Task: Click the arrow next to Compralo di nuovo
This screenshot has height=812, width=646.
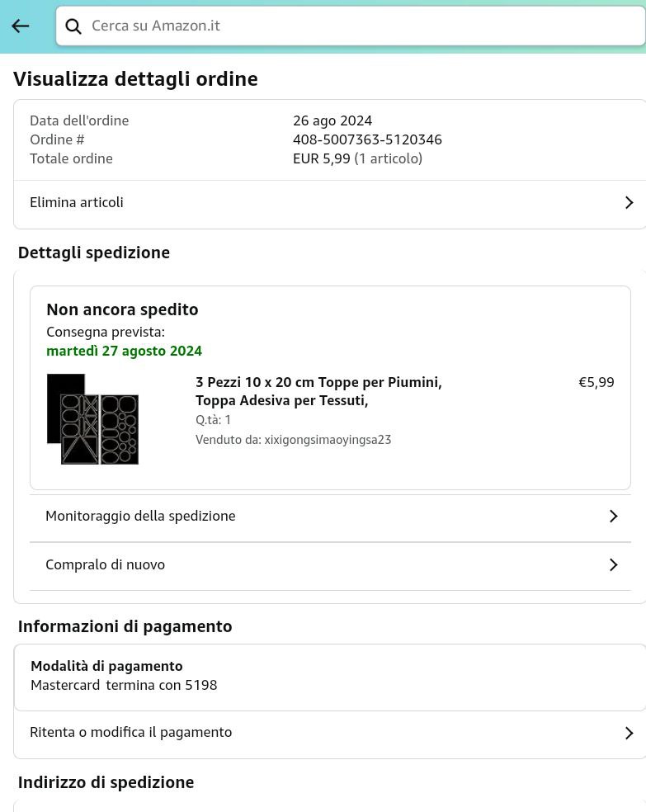Action: 613,564
